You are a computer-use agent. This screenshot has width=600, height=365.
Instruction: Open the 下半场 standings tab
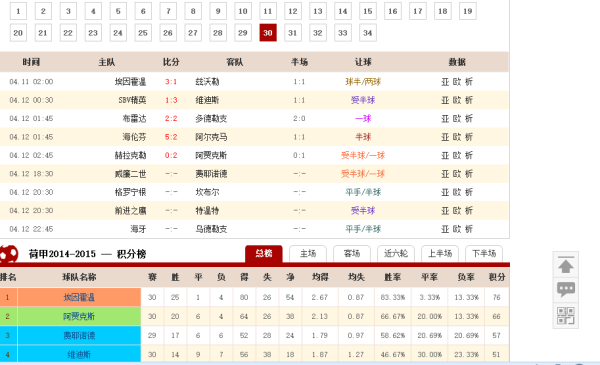click(484, 254)
